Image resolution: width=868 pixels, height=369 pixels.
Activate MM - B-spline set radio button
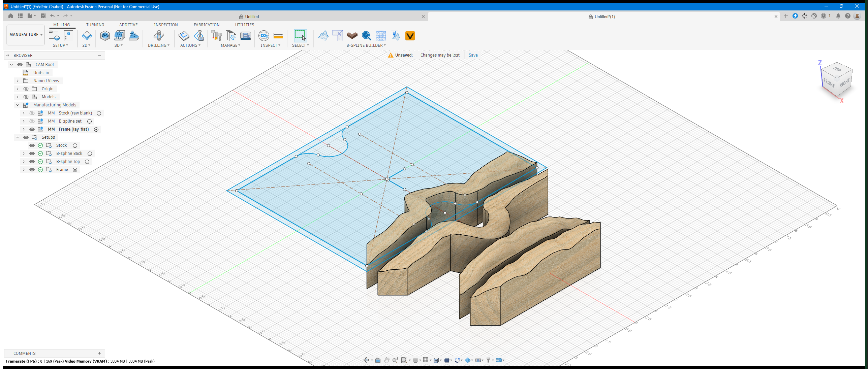click(89, 121)
